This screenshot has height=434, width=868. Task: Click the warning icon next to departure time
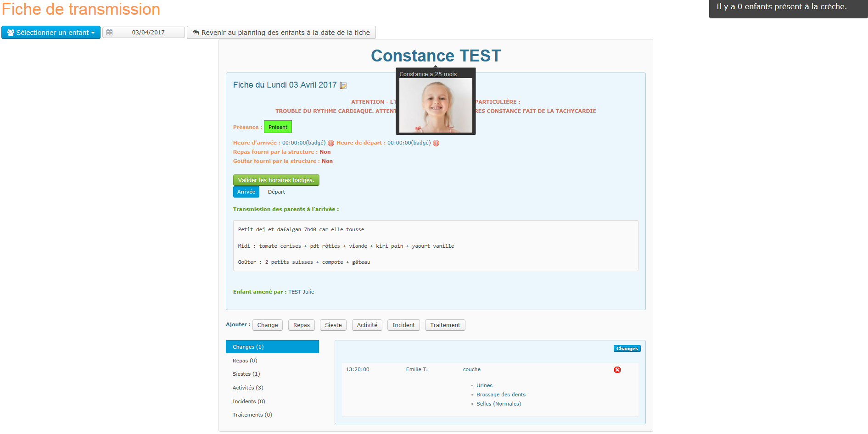click(436, 143)
